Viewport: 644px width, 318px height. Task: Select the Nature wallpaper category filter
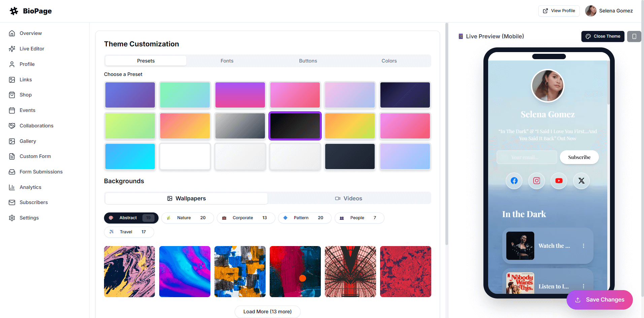187,218
